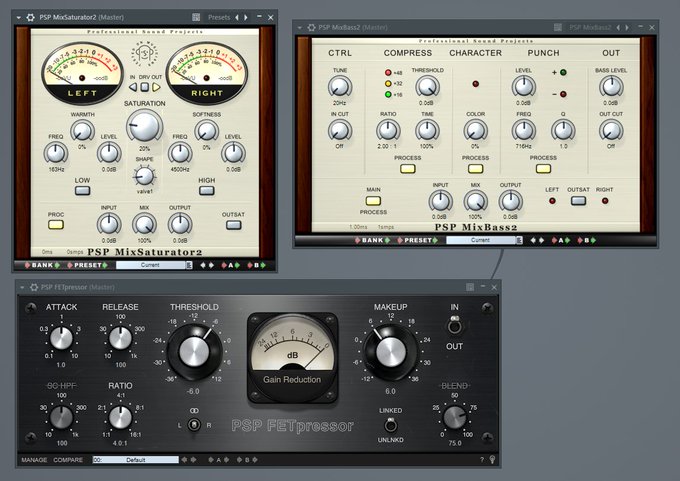Click next BANK arrow in MixBass2
The image size is (680, 481).
[387, 240]
